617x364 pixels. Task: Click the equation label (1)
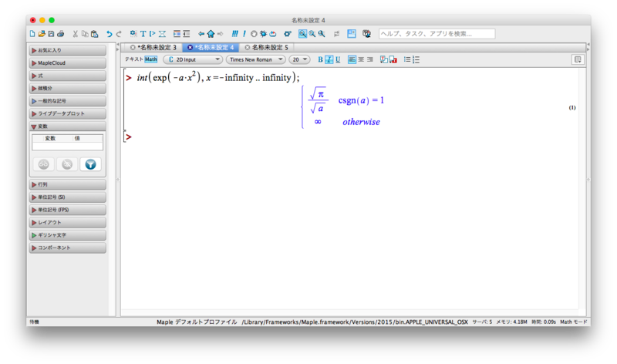572,107
